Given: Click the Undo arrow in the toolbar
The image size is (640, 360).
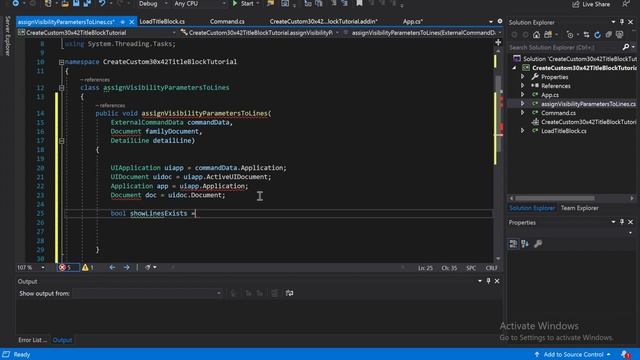Looking at the screenshot, I should pyautogui.click(x=102, y=4).
